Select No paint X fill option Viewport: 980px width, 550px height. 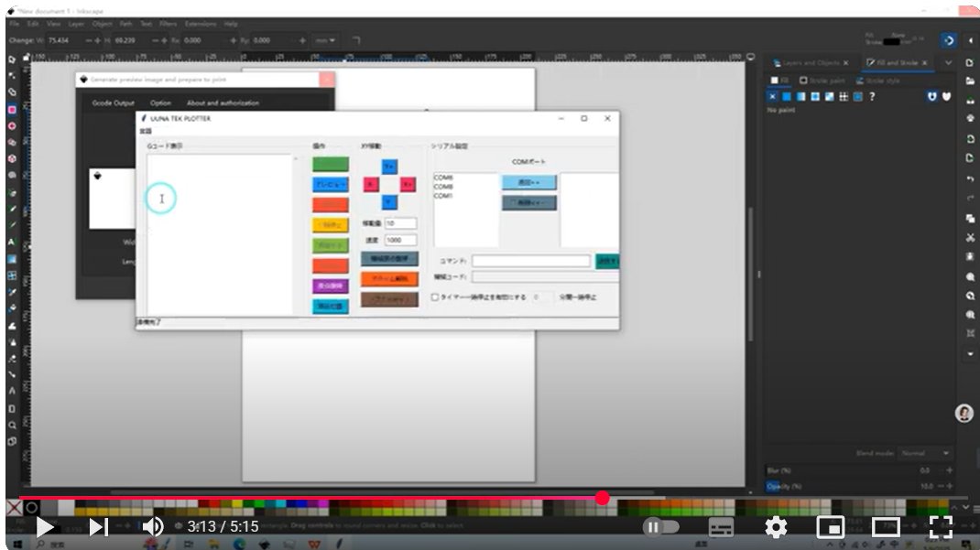click(772, 97)
